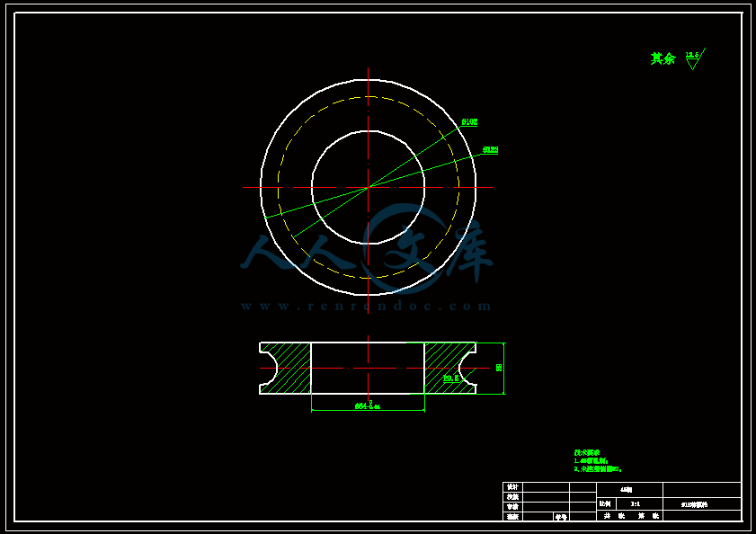Click the sheet count row in title block
Image resolution: width=756 pixels, height=534 pixels.
coord(629,516)
